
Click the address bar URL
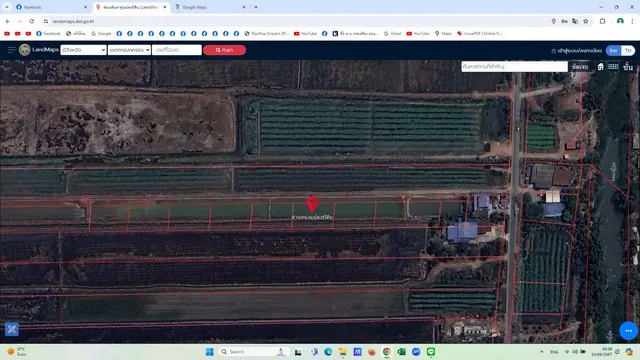[x=73, y=21]
